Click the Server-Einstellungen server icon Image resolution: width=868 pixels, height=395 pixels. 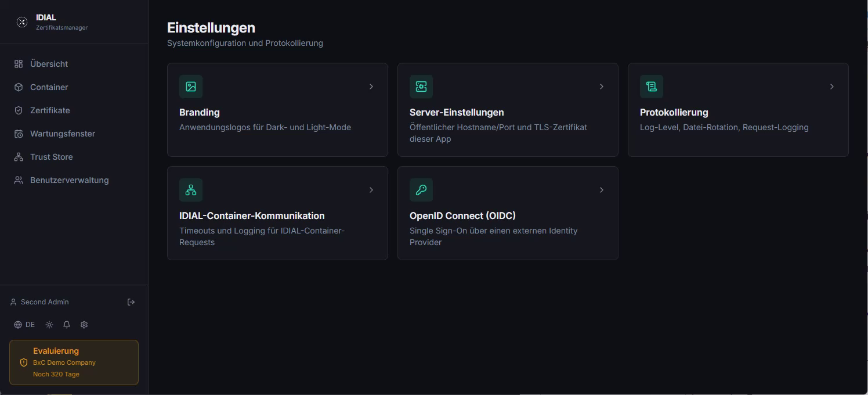point(421,87)
